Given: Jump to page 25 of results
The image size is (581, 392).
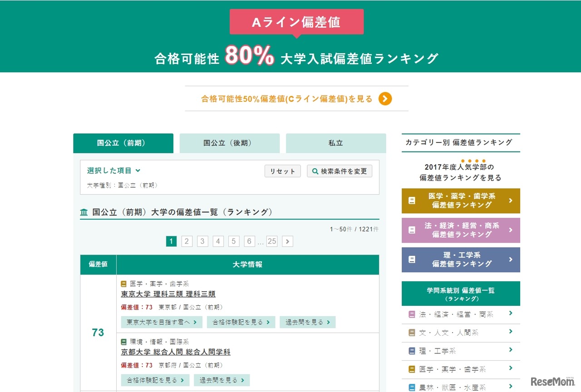Looking at the screenshot, I should pos(272,241).
